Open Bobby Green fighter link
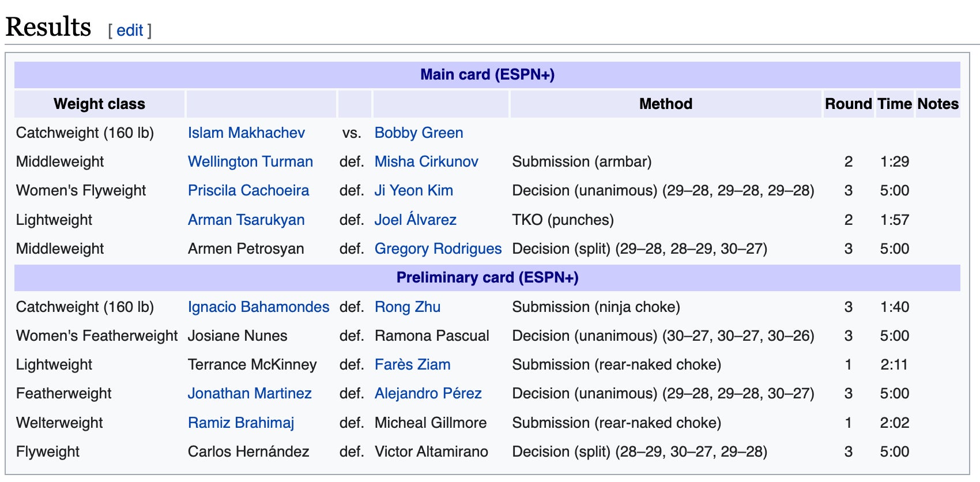 pyautogui.click(x=419, y=133)
